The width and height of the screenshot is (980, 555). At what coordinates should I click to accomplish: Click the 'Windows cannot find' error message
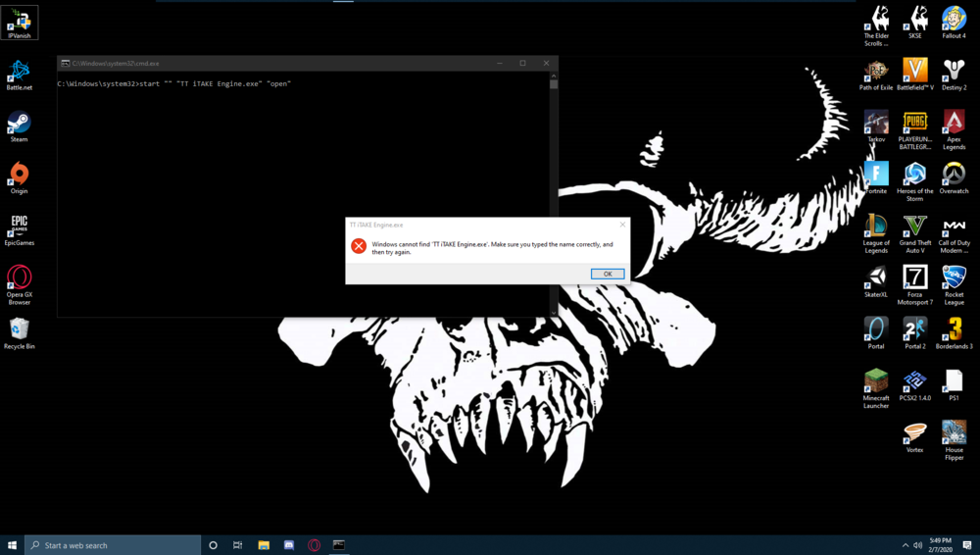[x=493, y=248]
